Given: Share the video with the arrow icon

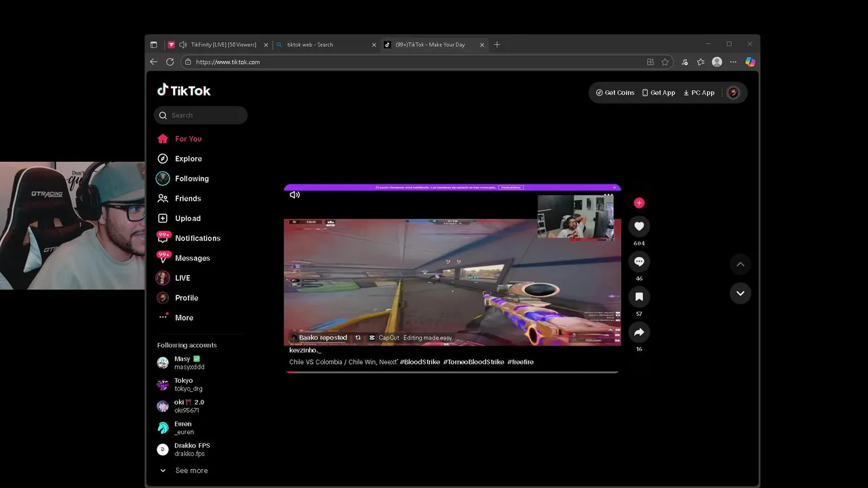Looking at the screenshot, I should point(639,332).
